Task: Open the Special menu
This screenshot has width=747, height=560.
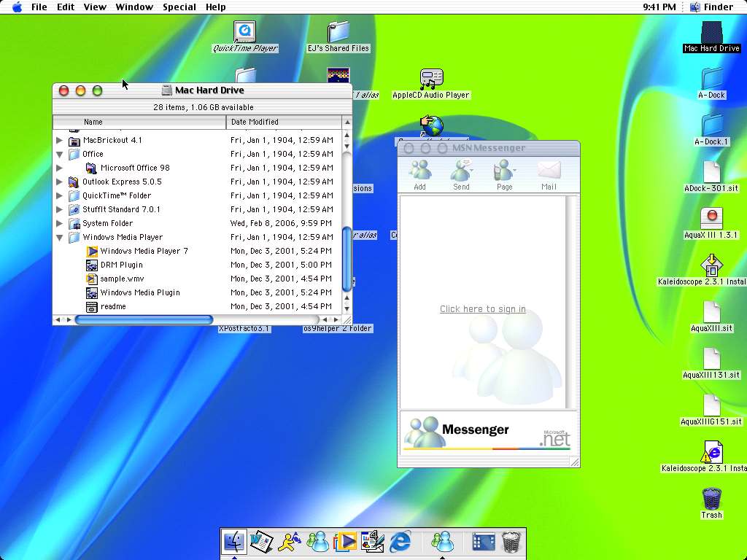Action: 179,7
